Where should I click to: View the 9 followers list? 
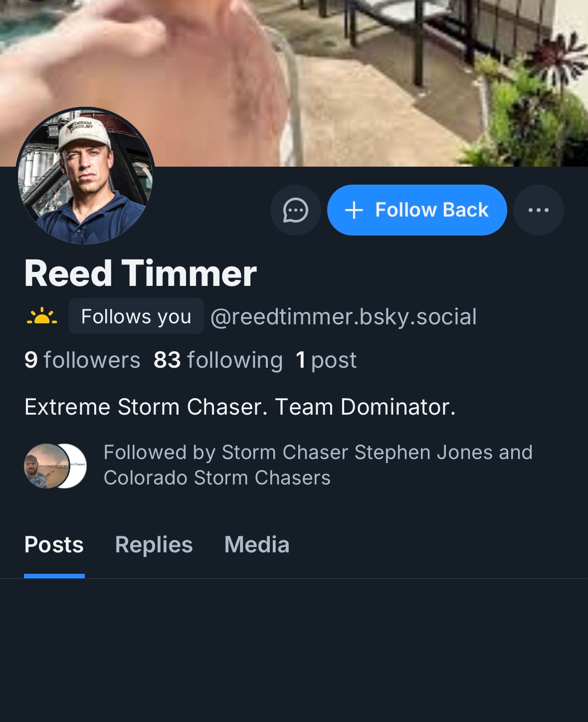tap(82, 360)
